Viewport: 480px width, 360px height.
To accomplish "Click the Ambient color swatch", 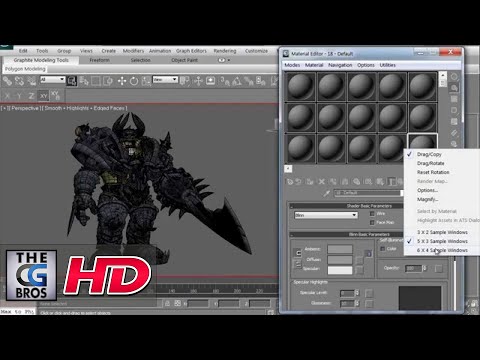I will pos(340,249).
